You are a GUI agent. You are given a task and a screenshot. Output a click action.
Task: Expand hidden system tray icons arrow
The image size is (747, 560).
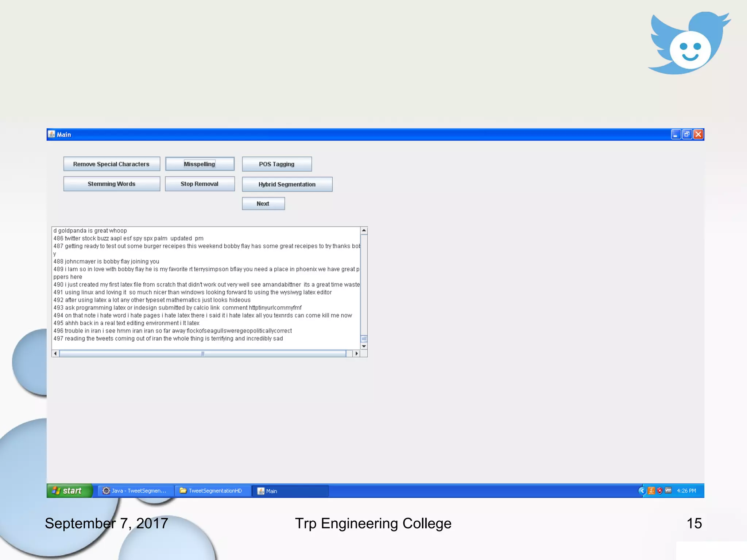tap(642, 491)
